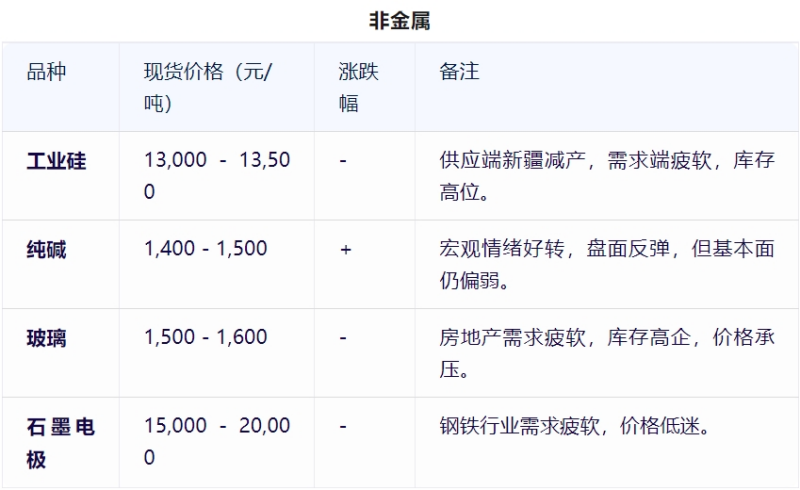Select the 品种 column header
The width and height of the screenshot is (800, 490).
[x=47, y=72]
